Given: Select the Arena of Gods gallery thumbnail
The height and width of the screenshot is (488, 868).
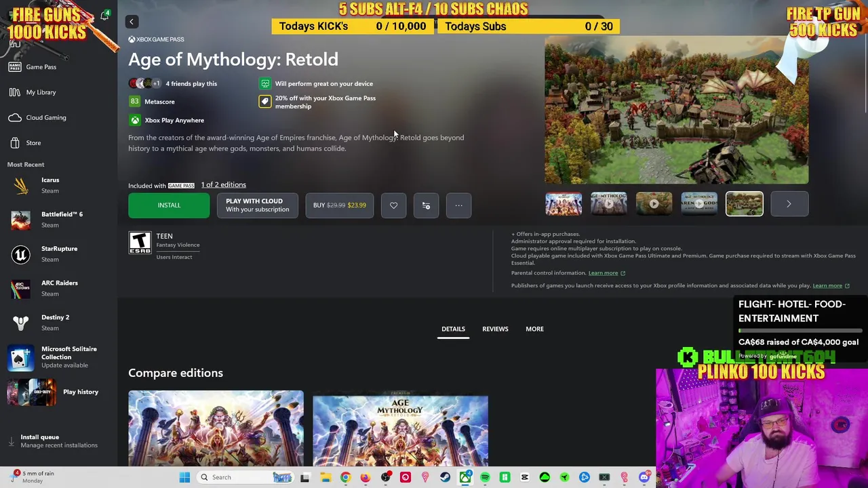Looking at the screenshot, I should click(x=699, y=204).
